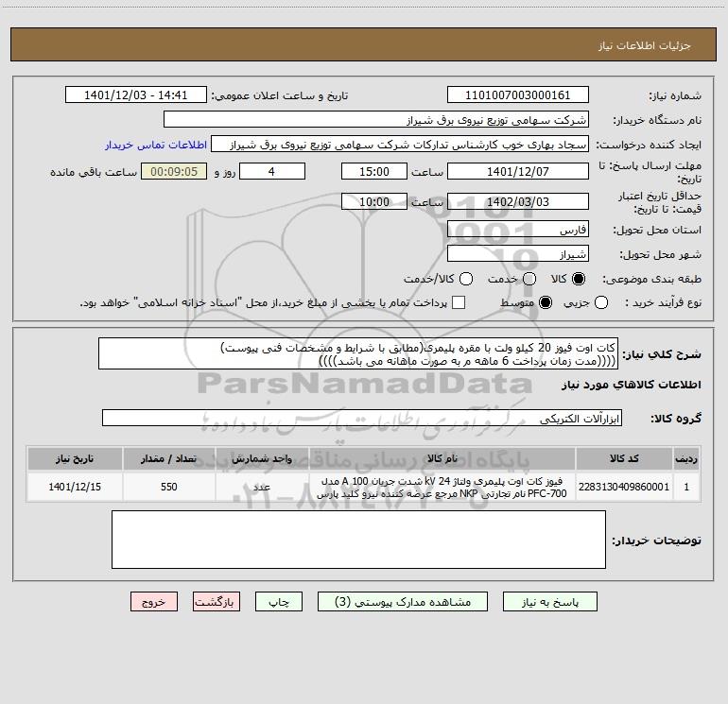Screen dimensions: 728x704
Task: Click the request creator name field
Action: pyautogui.click(x=400, y=144)
